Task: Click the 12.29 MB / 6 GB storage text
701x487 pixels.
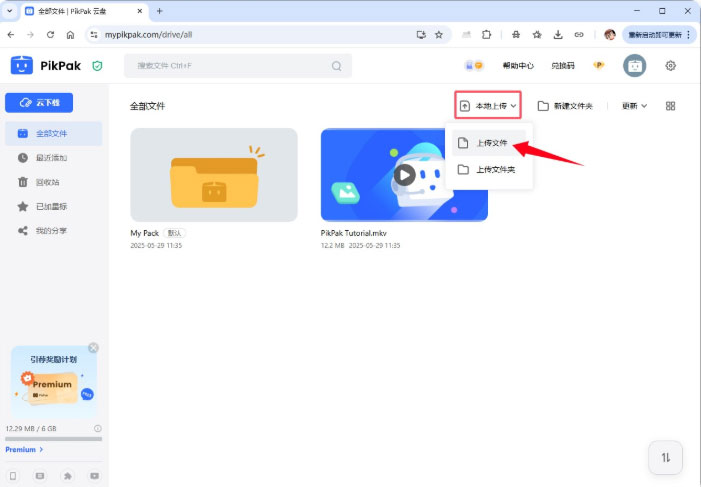Action: click(31, 428)
